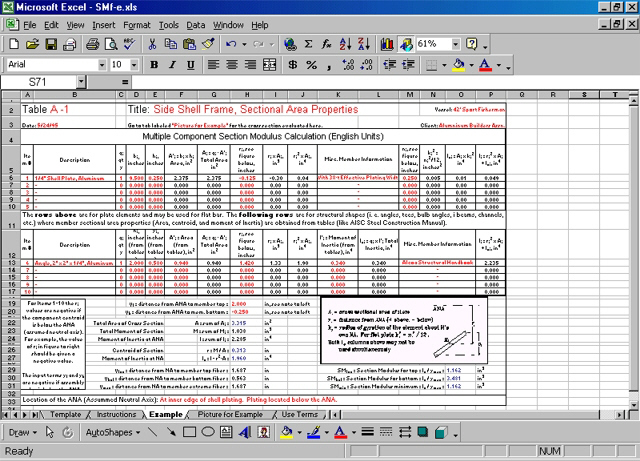The image size is (640, 461).
Task: Open the Zoom dropdown showing 61%
Action: tap(456, 44)
